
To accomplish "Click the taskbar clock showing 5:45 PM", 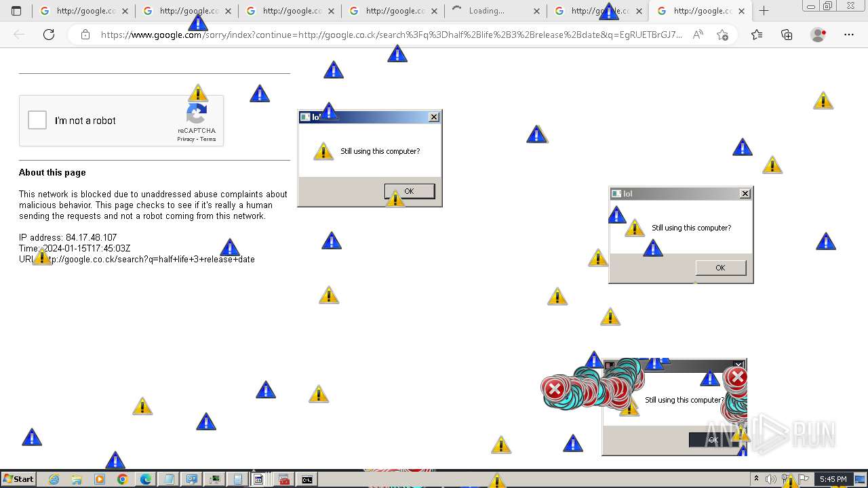I will [x=833, y=479].
